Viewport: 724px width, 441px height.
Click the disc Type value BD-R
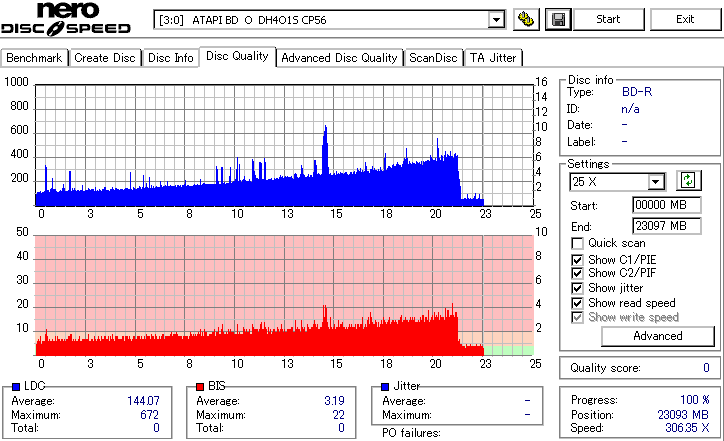tap(637, 92)
